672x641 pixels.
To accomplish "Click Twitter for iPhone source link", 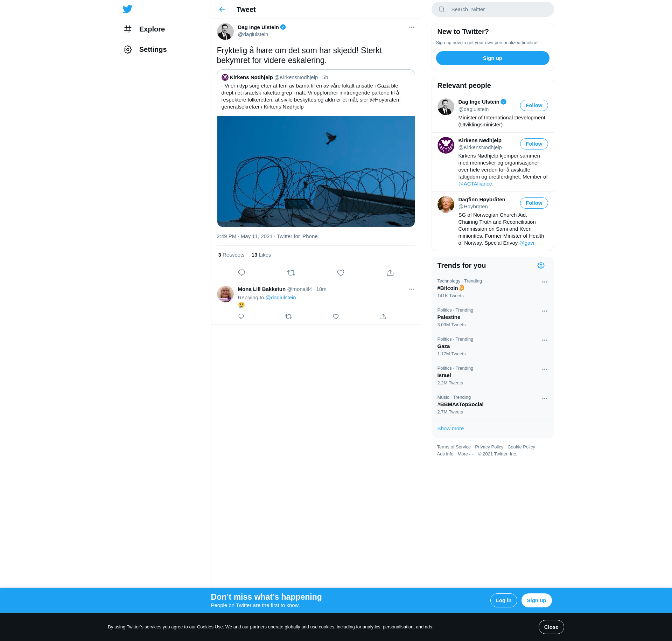I will point(297,236).
